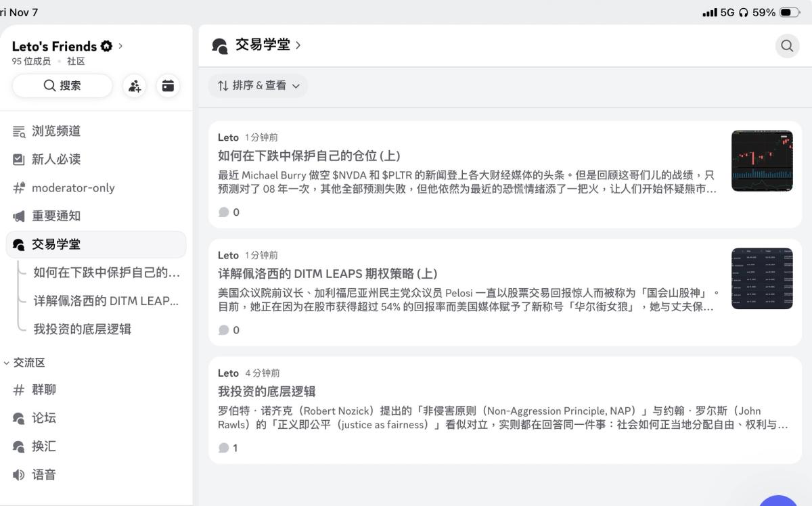812x506 pixels.
Task: Click the invite members icon
Action: coord(135,86)
